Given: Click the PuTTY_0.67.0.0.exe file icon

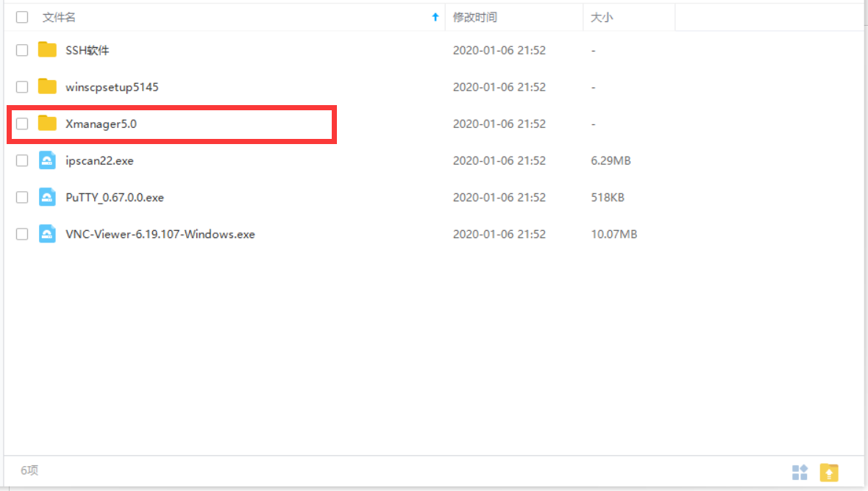Looking at the screenshot, I should pos(47,198).
